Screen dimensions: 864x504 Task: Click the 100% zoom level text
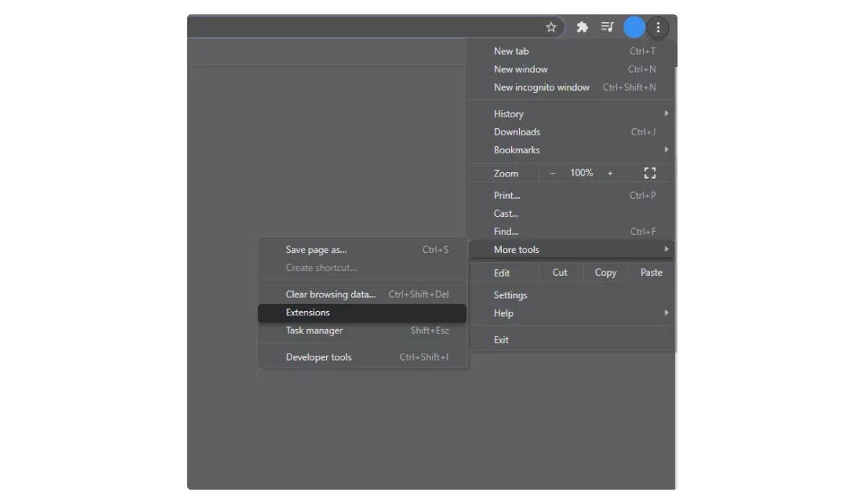582,173
